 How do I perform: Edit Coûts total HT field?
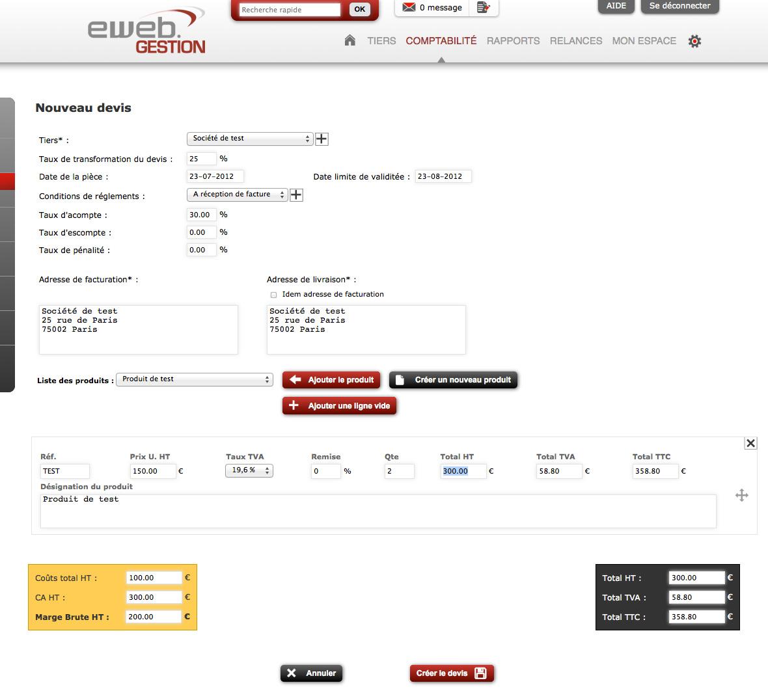tap(154, 578)
